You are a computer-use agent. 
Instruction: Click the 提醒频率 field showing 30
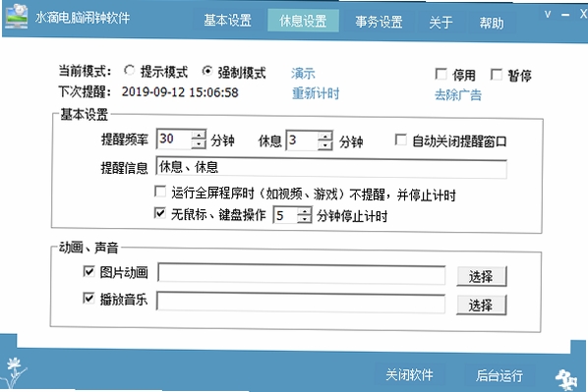pyautogui.click(x=174, y=140)
